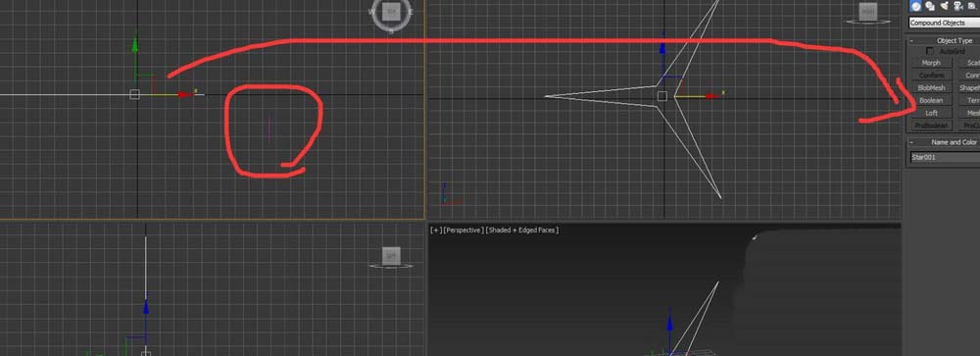This screenshot has width=980, height=356.
Task: Open the [Shaded + Edged Faces] shading menu
Action: 522,230
